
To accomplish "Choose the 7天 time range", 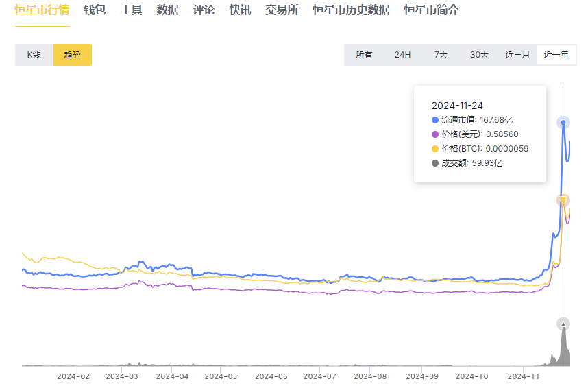I will coord(441,55).
